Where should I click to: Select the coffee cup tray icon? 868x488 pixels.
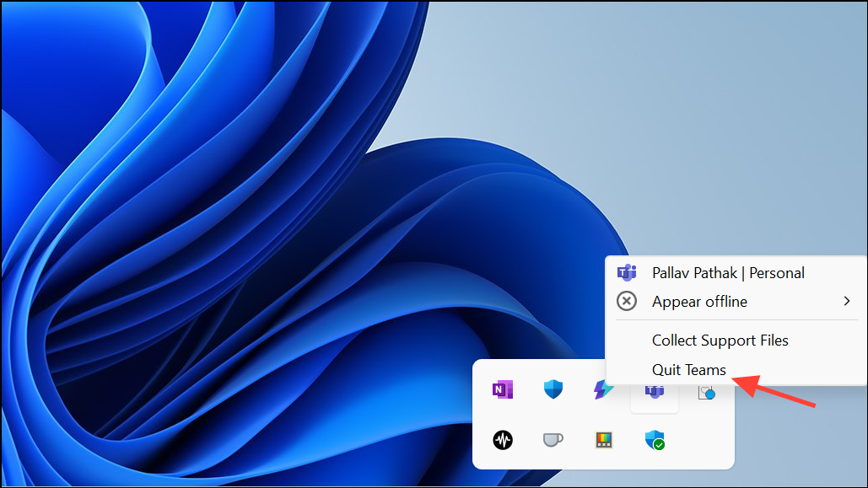553,440
